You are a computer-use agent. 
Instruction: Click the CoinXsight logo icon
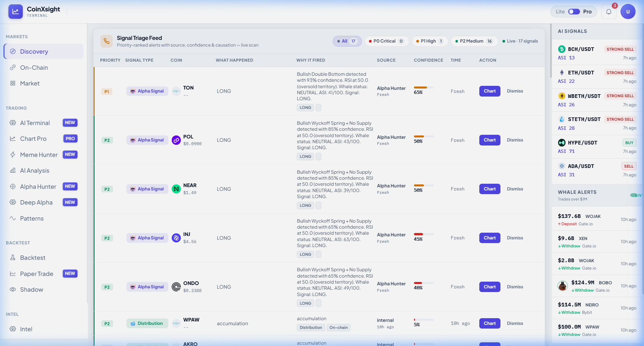point(15,11)
